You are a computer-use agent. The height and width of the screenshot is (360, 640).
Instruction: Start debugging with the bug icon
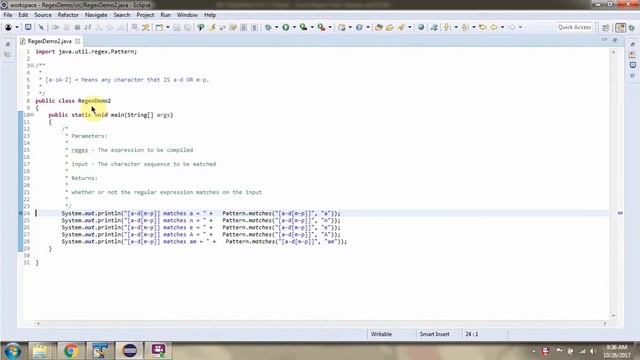(x=268, y=27)
